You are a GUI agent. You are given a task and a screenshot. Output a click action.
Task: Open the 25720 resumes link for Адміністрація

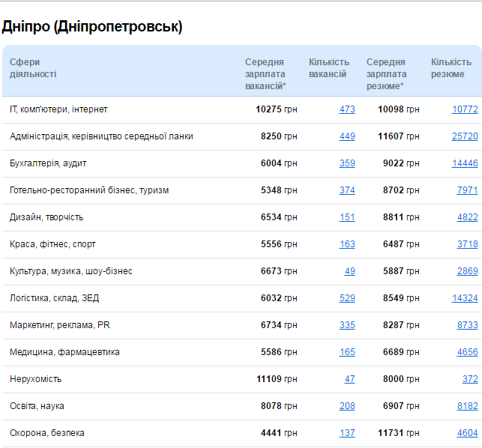465,136
